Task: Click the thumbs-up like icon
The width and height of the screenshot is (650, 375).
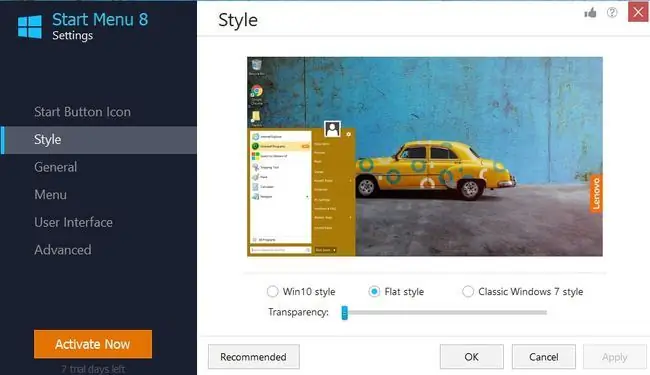Action: coord(590,13)
